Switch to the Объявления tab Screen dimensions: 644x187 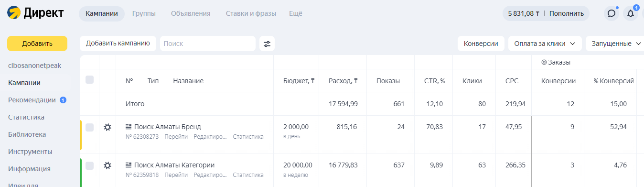[191, 13]
